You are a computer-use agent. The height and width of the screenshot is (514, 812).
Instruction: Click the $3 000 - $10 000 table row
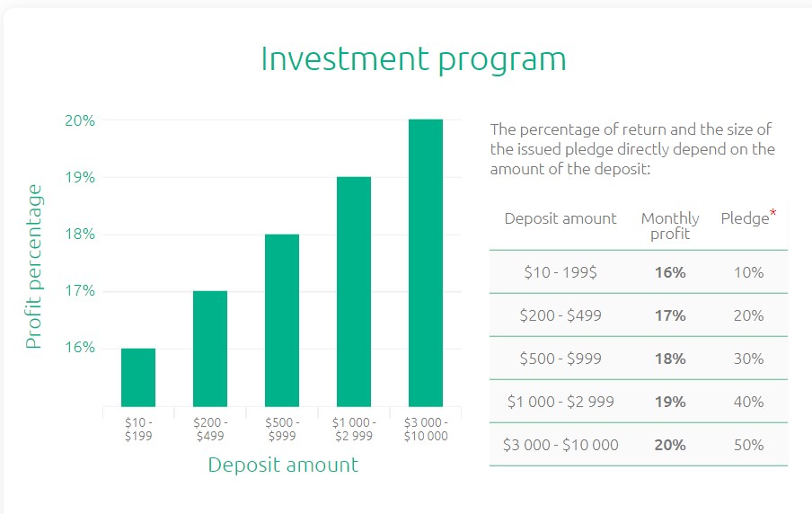tap(639, 445)
